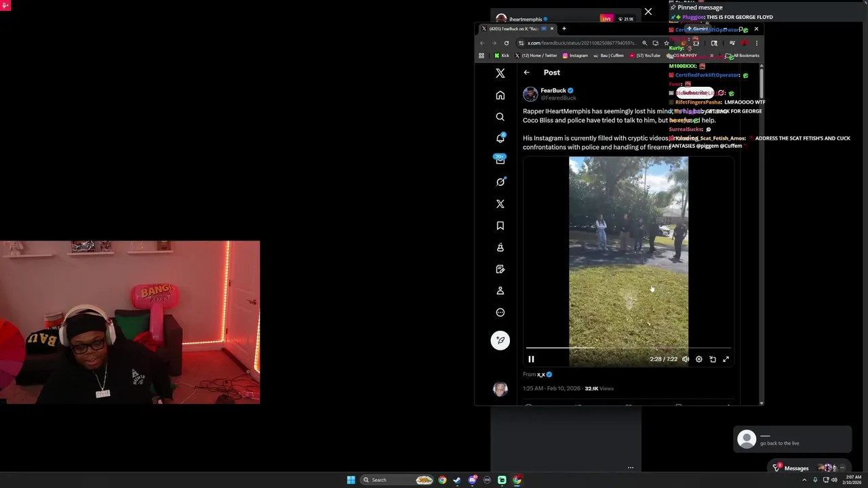The width and height of the screenshot is (868, 488).
Task: Open the FearBuck display name link
Action: [553, 90]
